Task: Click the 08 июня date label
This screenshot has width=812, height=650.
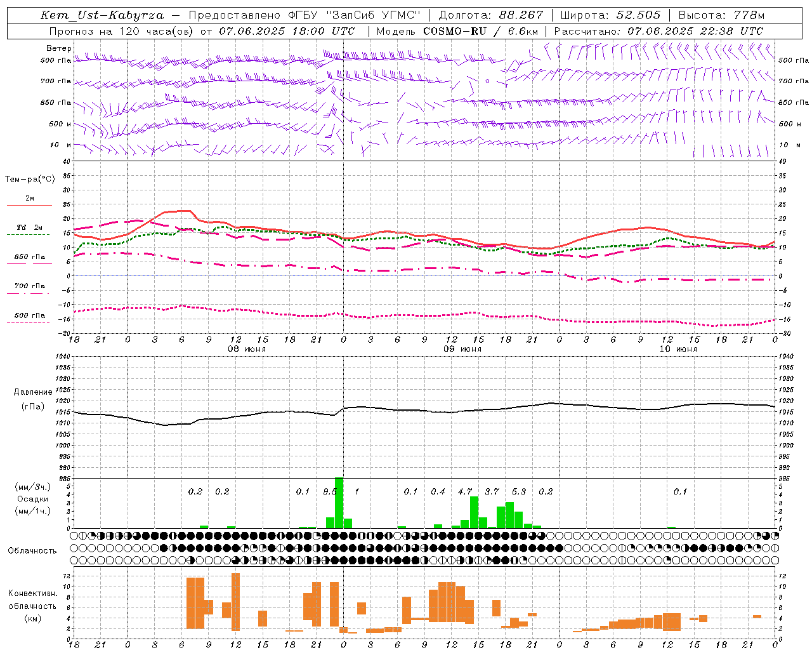Action: [247, 349]
